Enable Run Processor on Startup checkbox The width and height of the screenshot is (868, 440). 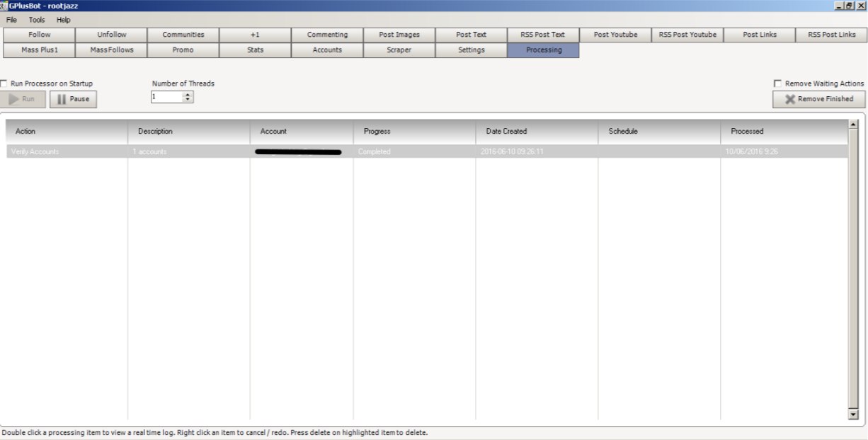[4, 83]
